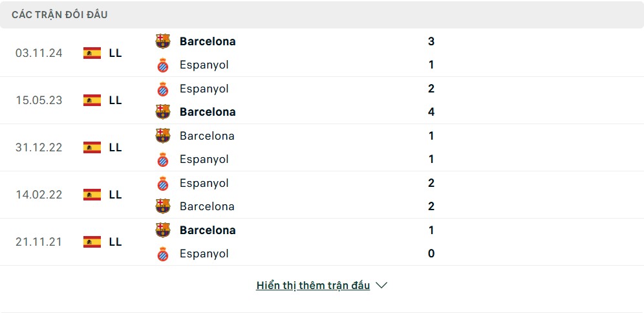Click Espanyol crest in 03.11.24 match
This screenshot has width=644, height=313.
(x=163, y=65)
